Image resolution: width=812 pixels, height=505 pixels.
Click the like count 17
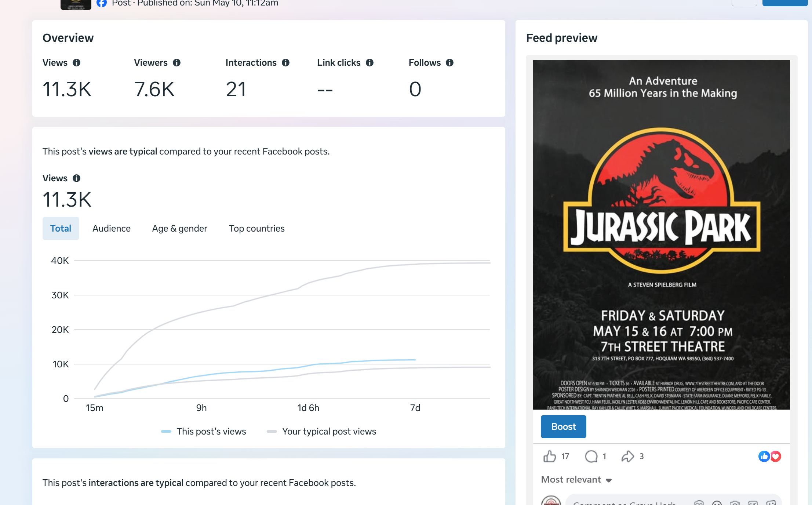coord(565,457)
